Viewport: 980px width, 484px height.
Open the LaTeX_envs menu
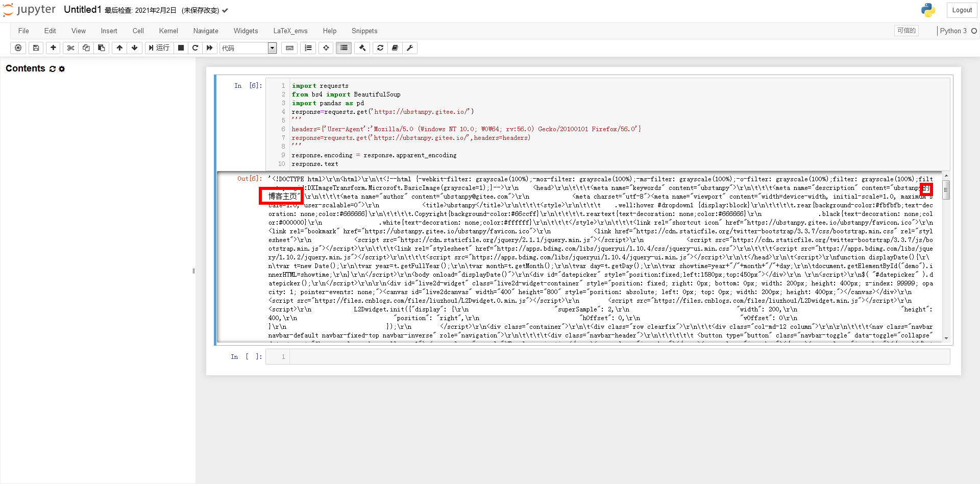[290, 31]
